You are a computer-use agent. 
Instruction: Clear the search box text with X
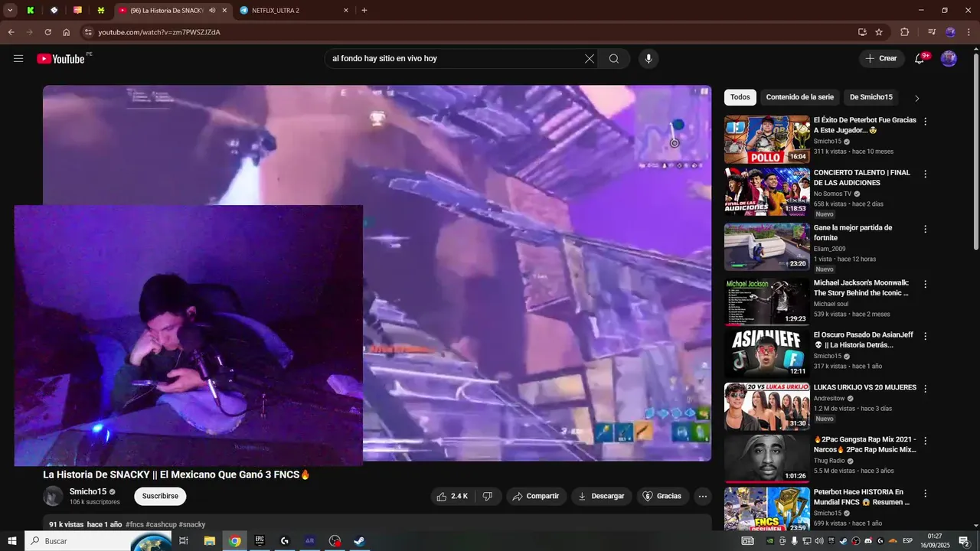(x=590, y=59)
